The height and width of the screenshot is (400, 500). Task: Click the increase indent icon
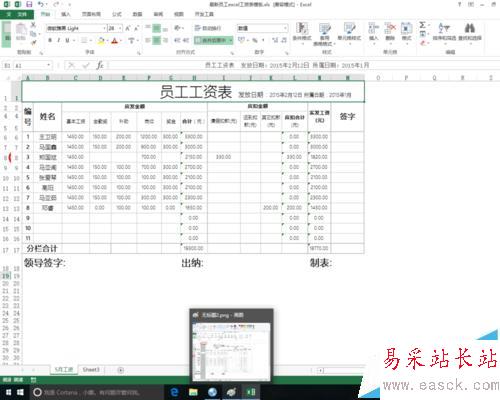pos(185,40)
